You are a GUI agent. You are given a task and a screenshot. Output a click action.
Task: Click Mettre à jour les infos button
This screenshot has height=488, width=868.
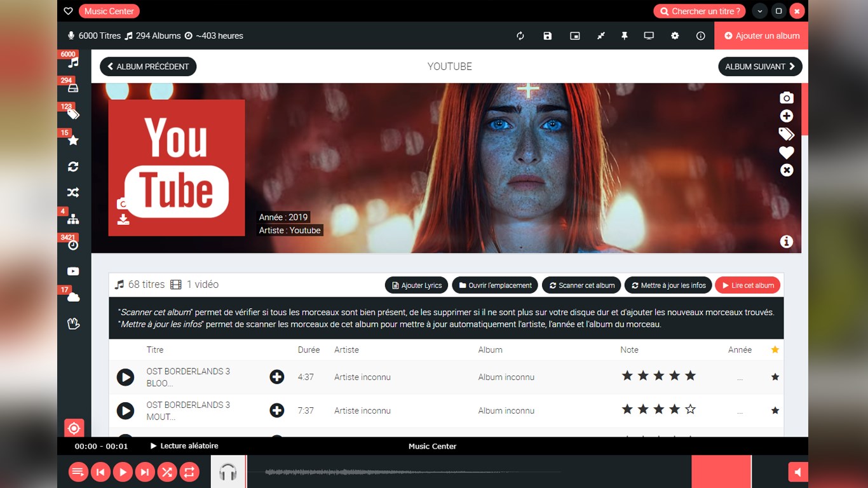668,285
